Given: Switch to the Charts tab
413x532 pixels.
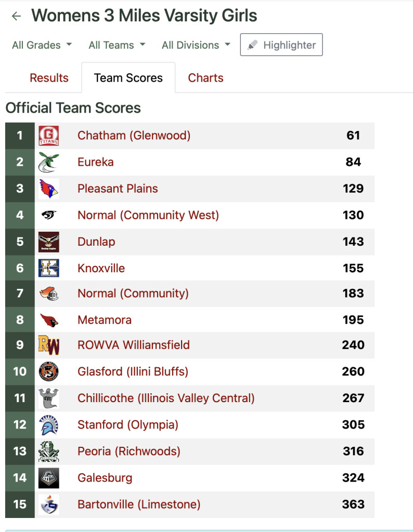Looking at the screenshot, I should (x=205, y=78).
